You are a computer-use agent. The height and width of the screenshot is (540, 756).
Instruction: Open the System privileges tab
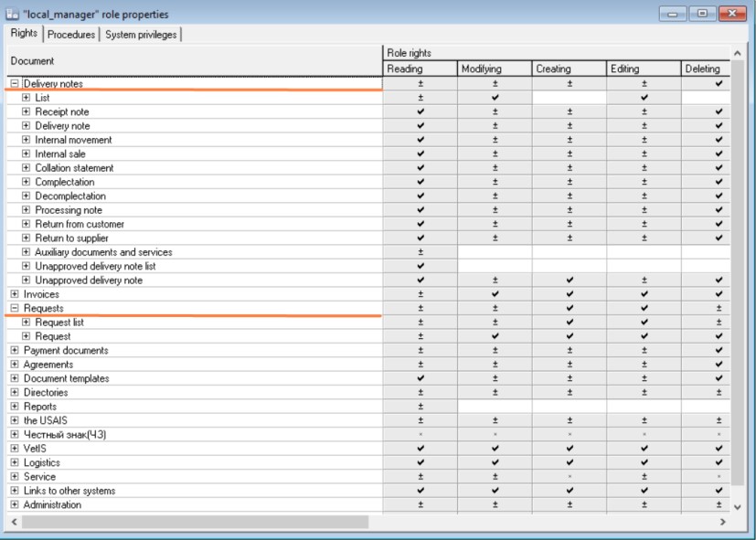click(140, 35)
